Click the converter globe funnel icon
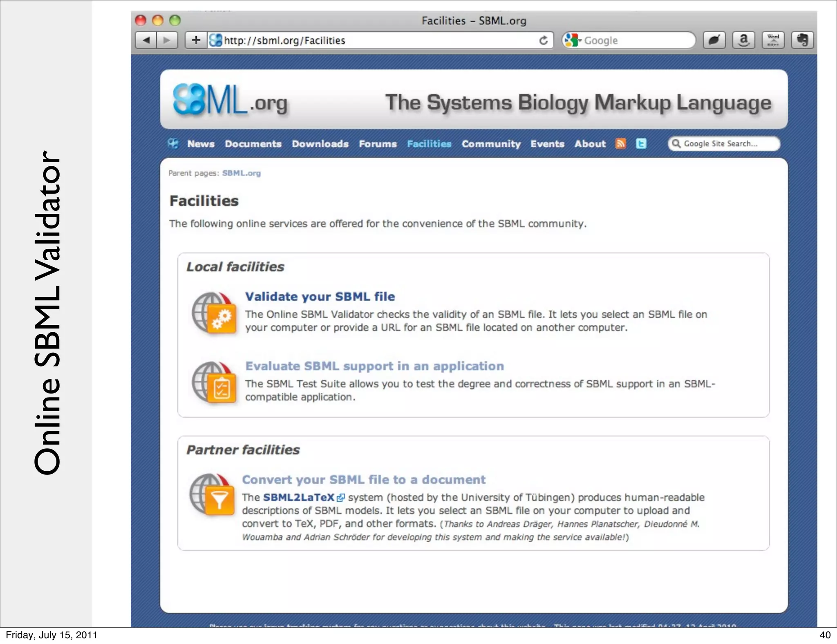This screenshot has height=644, width=837. (x=212, y=494)
